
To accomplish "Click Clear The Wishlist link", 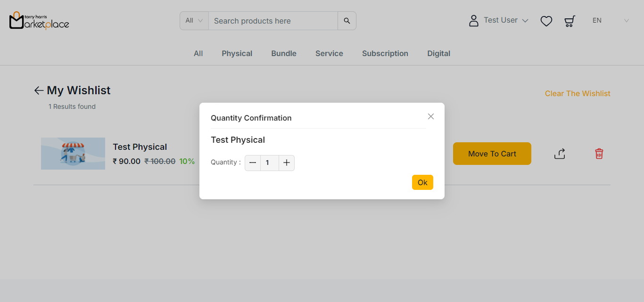I will tap(577, 93).
